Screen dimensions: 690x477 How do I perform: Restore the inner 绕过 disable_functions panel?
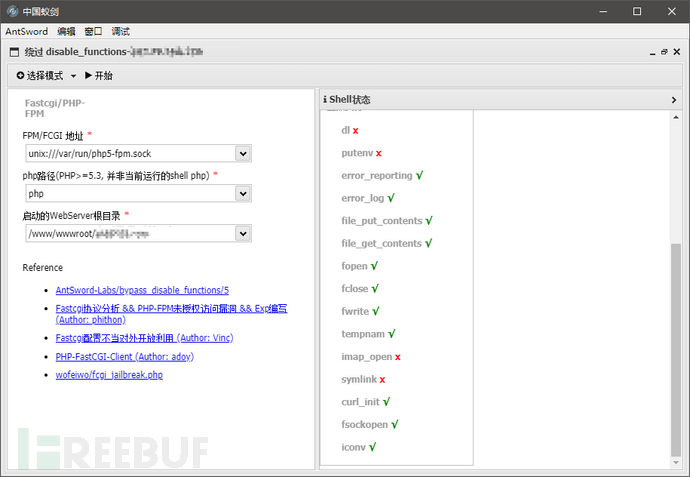(x=664, y=52)
